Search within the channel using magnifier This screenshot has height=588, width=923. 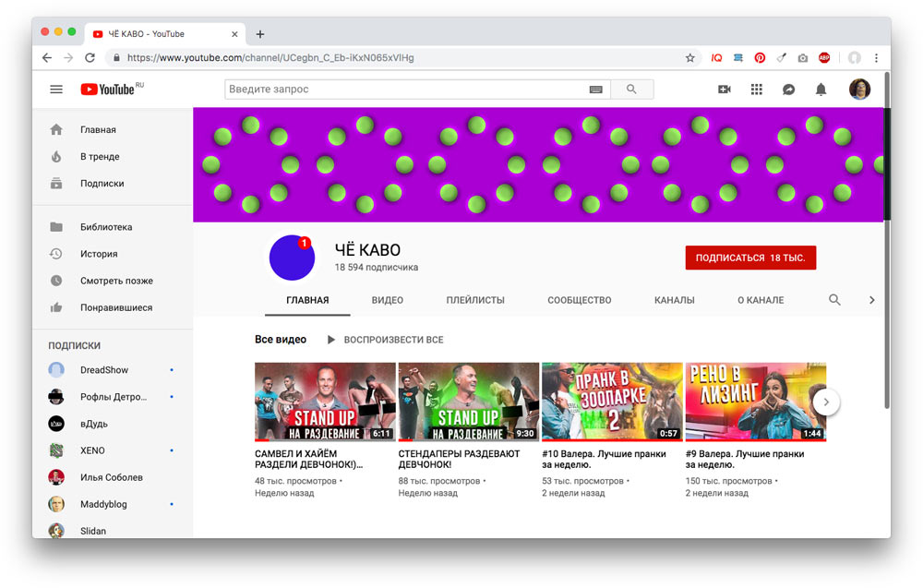pyautogui.click(x=834, y=300)
